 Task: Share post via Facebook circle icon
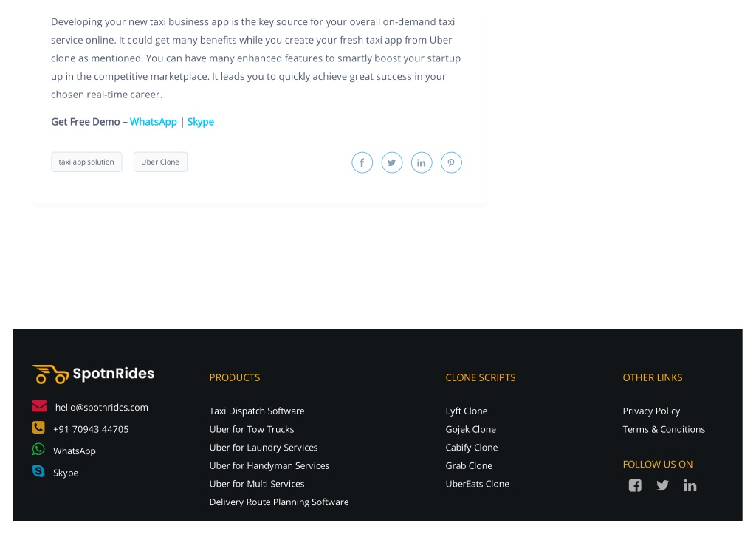[362, 162]
